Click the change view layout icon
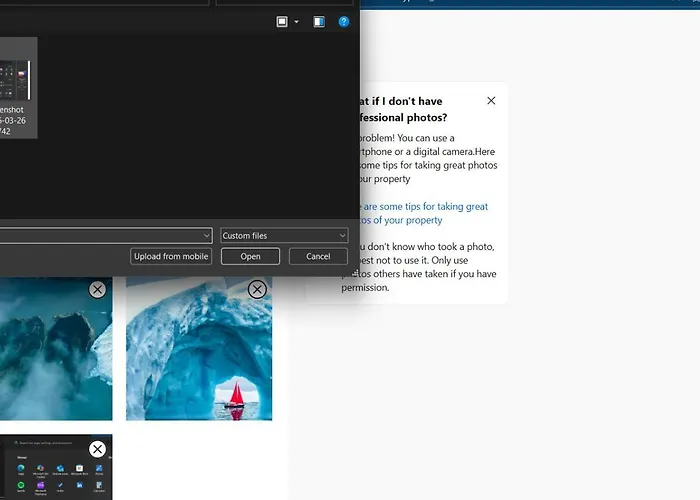Screen dimensions: 700x500 283,21
